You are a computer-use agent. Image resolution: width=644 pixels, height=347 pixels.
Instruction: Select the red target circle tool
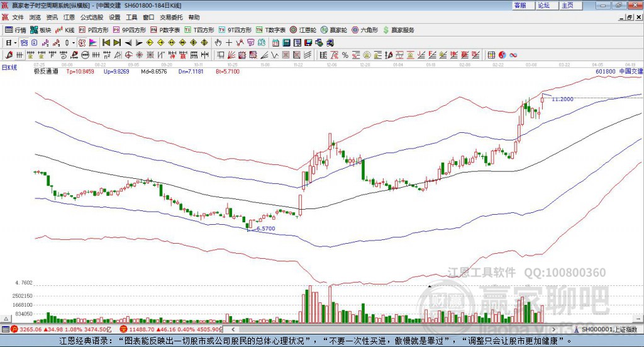pyautogui.click(x=128, y=55)
